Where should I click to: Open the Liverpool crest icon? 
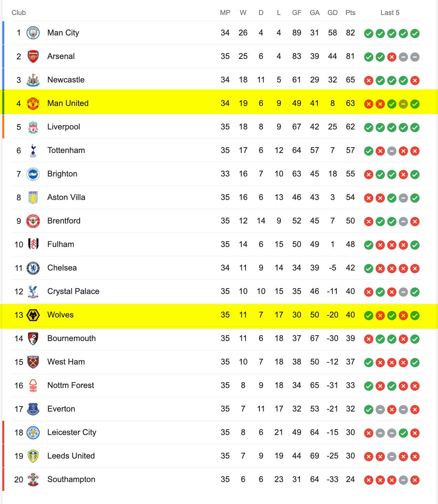(33, 127)
